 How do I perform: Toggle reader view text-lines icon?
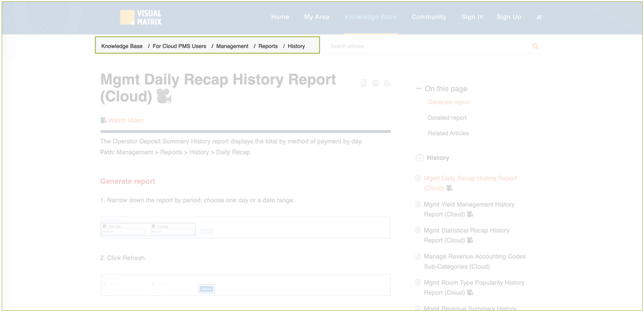[387, 83]
